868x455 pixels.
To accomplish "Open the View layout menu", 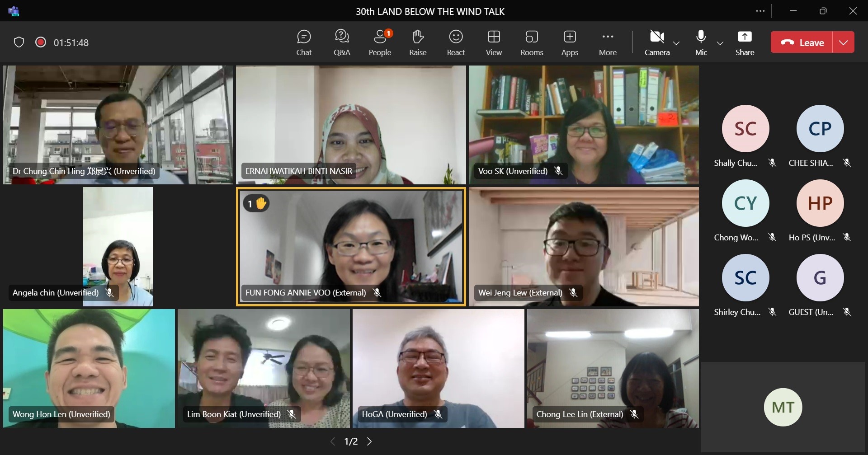I will pos(494,42).
